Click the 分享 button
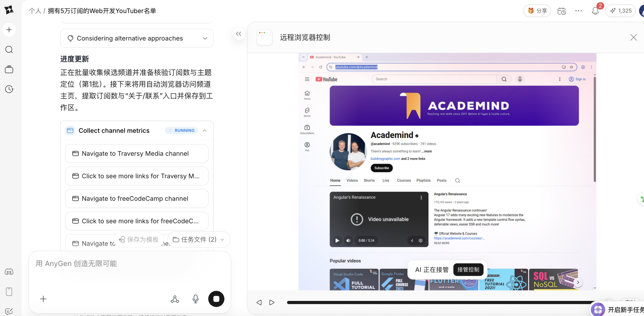644x316 pixels. click(537, 11)
